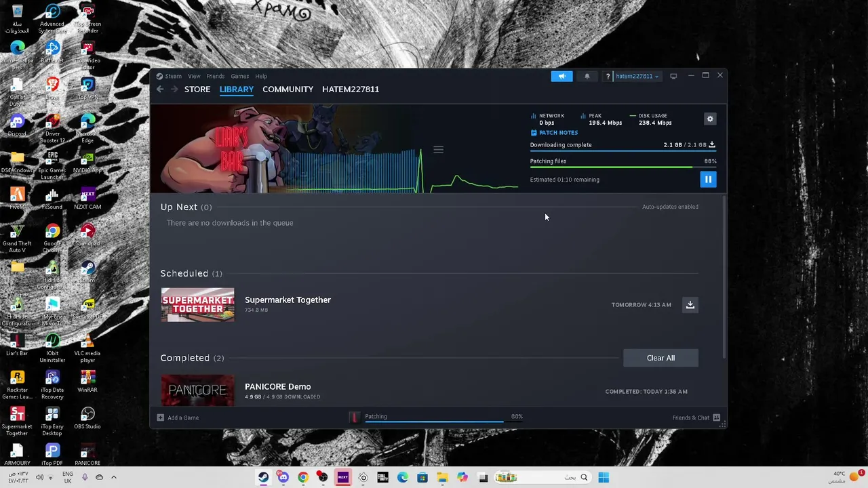Open the Discord desktop shortcut
This screenshot has width=868, height=488.
pyautogui.click(x=17, y=123)
